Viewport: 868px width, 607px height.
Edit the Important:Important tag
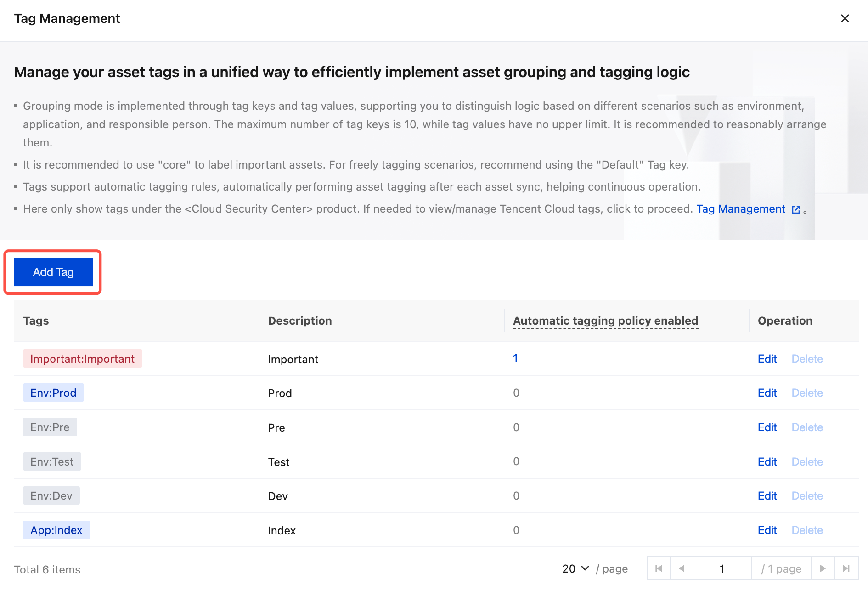767,359
